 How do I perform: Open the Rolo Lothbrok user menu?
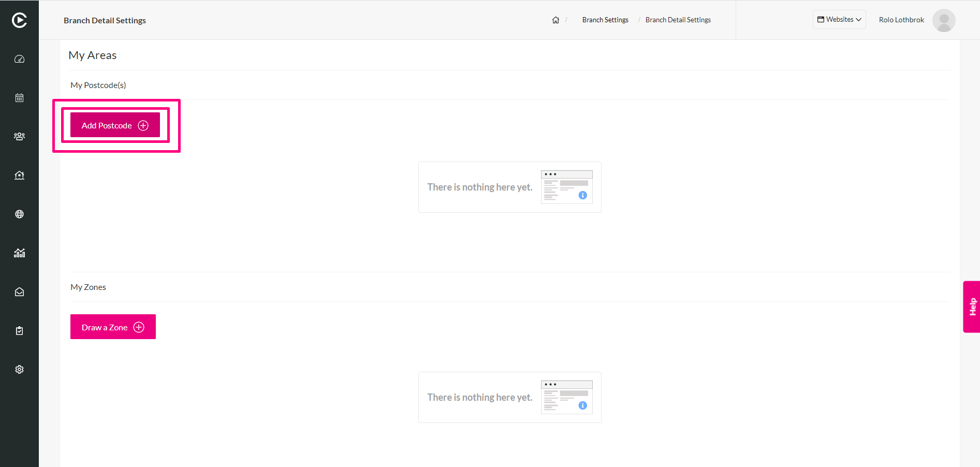(x=901, y=20)
